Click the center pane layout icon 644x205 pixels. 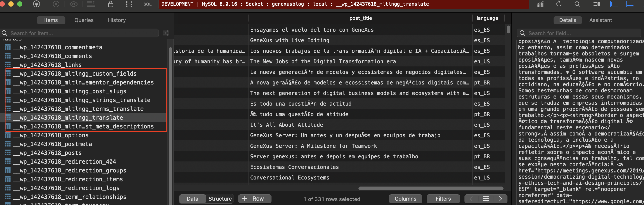point(595,4)
